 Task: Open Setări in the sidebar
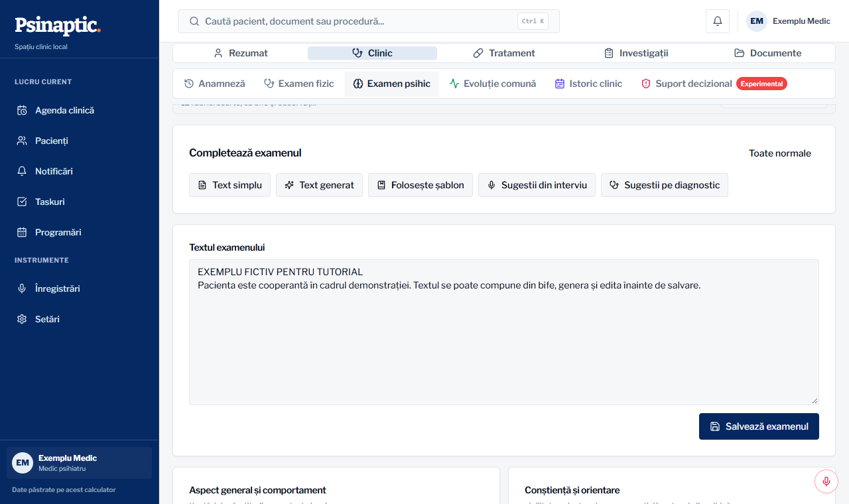[80, 319]
